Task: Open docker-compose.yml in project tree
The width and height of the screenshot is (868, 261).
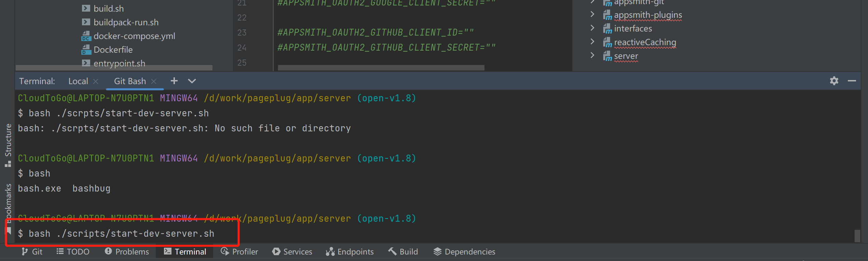Action: pos(134,36)
